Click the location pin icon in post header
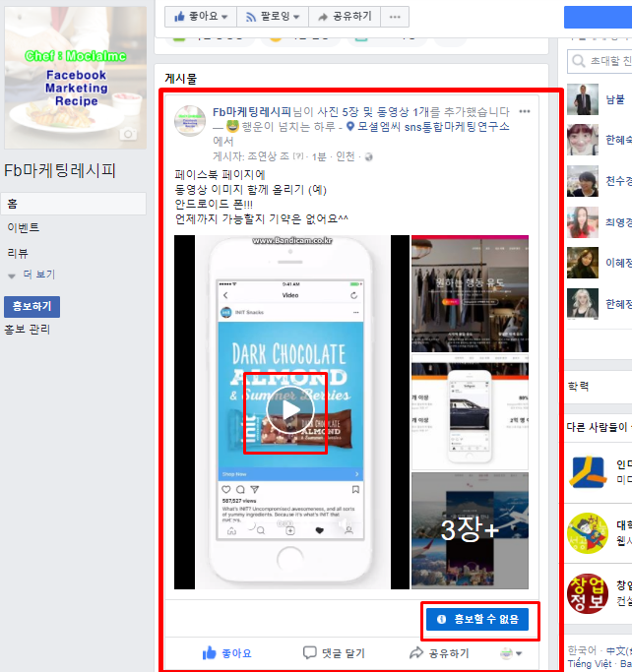Image resolution: width=632 pixels, height=672 pixels. [349, 126]
